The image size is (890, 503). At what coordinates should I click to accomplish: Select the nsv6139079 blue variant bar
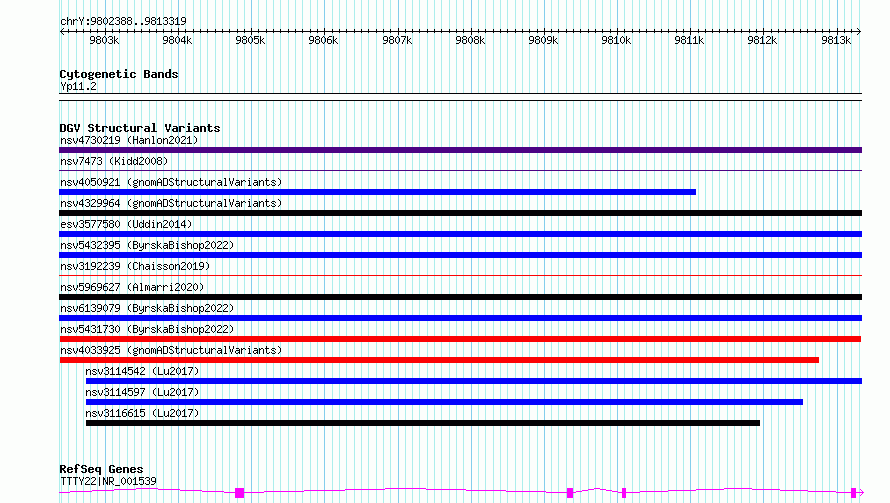(x=460, y=318)
